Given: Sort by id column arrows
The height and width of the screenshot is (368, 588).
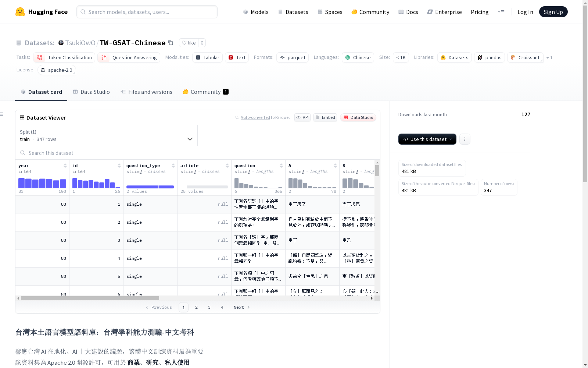Looking at the screenshot, I should [119, 166].
